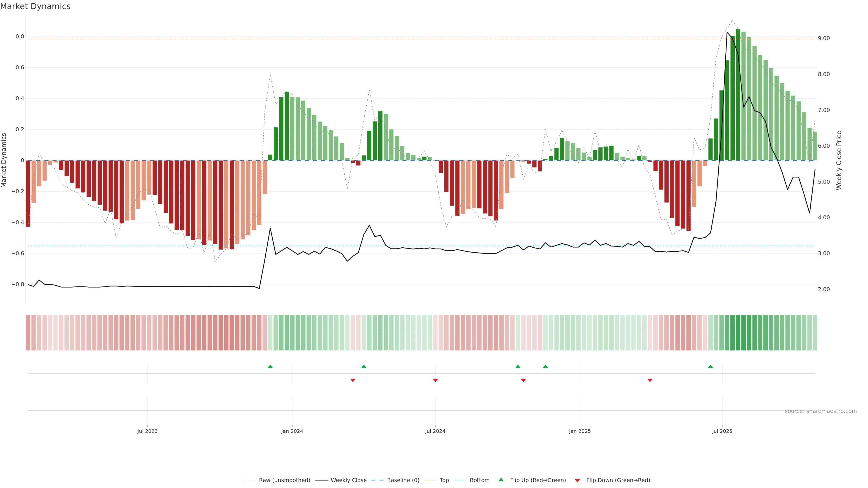Screen dimensions: 868x488
Task: Click red triangle icon in Flip Down legend
Action: point(577,480)
